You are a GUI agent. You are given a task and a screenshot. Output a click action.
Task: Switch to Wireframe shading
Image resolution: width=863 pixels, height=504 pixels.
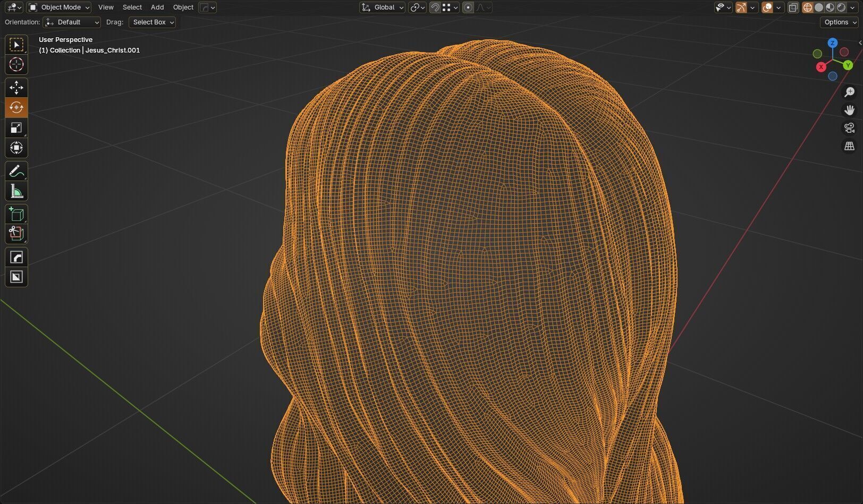(808, 7)
